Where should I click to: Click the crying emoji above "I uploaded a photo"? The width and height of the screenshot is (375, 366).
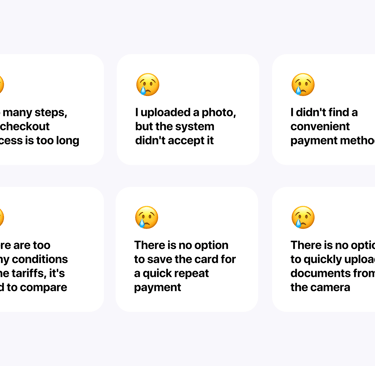(148, 84)
